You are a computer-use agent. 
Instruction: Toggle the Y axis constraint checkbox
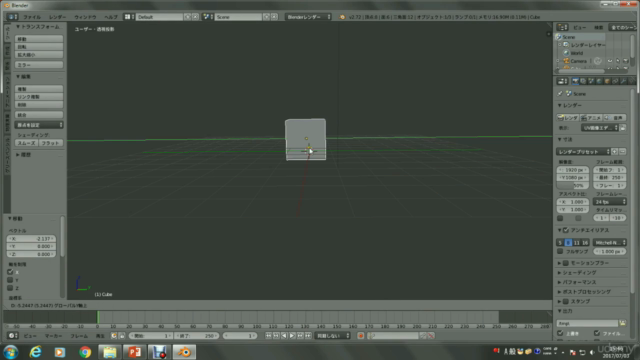pyautogui.click(x=10, y=280)
